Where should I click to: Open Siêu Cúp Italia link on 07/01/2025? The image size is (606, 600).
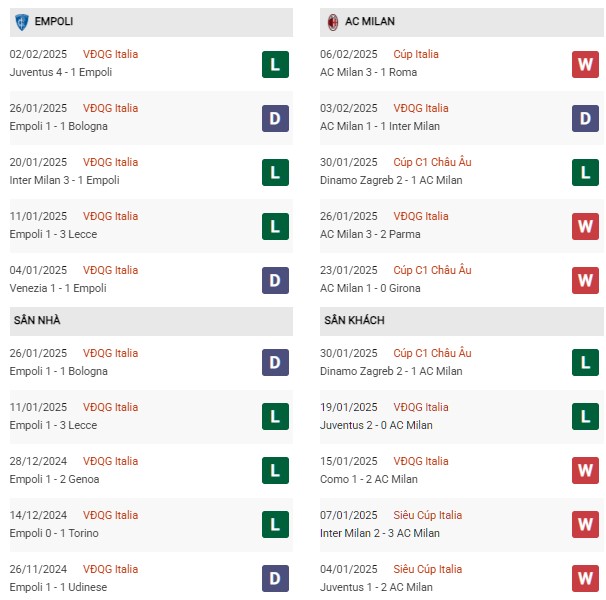[427, 515]
